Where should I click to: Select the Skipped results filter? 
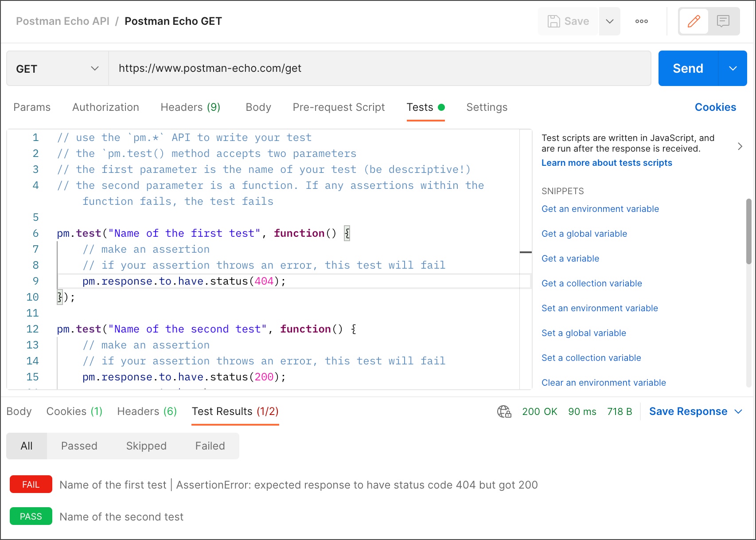[146, 446]
